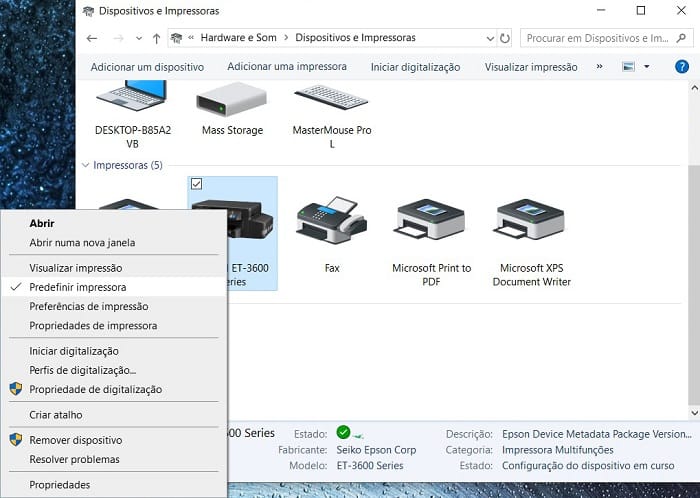Click Iniciar digitalização toolbar button
The height and width of the screenshot is (498, 700).
[415, 67]
